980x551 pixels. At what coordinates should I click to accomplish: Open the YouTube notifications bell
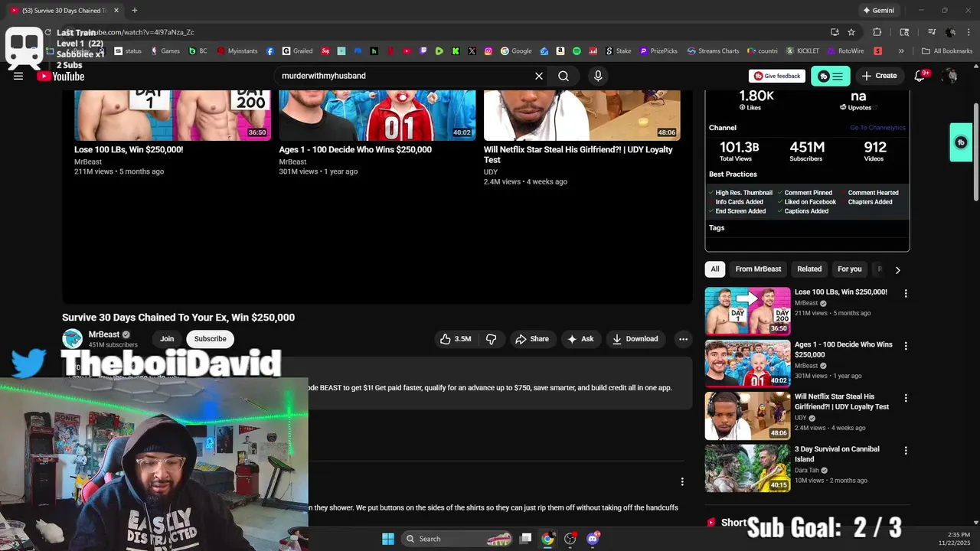coord(920,76)
